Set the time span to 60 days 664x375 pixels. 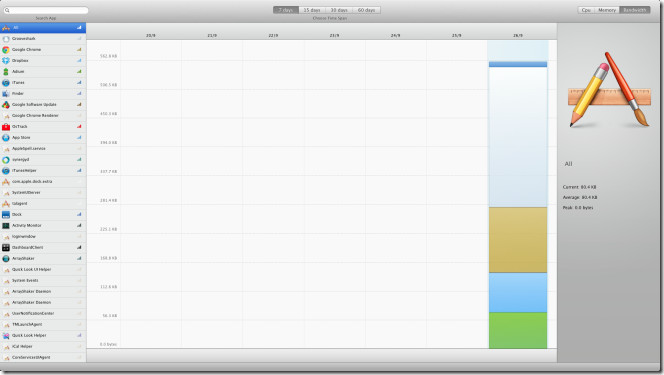point(366,10)
